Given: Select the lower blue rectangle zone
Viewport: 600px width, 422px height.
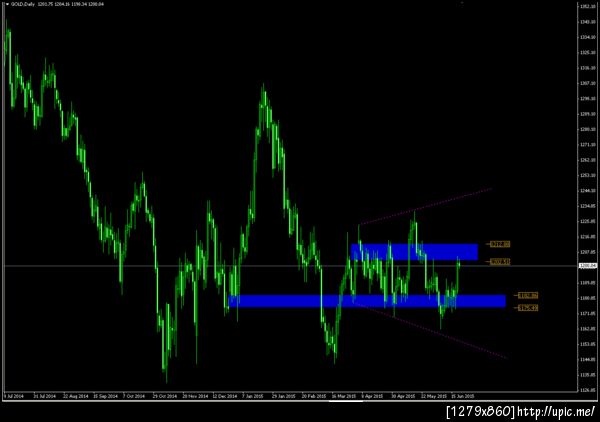Looking at the screenshot, I should coord(367,301).
